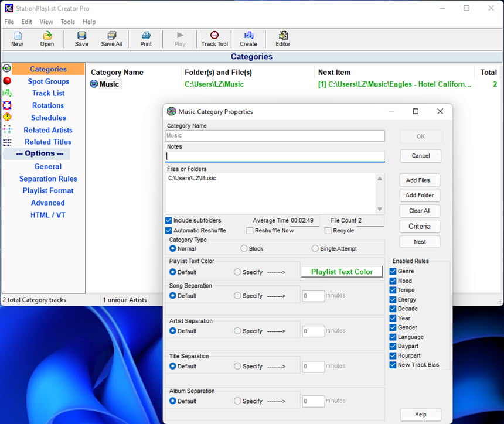Switch to the Playlist Format options page
This screenshot has width=504, height=424.
(x=48, y=190)
